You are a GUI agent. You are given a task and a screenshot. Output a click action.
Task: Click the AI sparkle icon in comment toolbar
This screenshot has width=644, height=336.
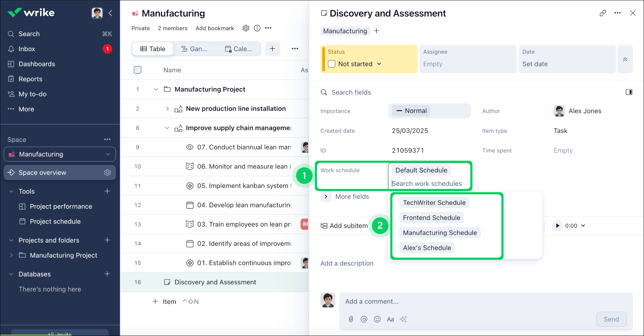pyautogui.click(x=403, y=319)
